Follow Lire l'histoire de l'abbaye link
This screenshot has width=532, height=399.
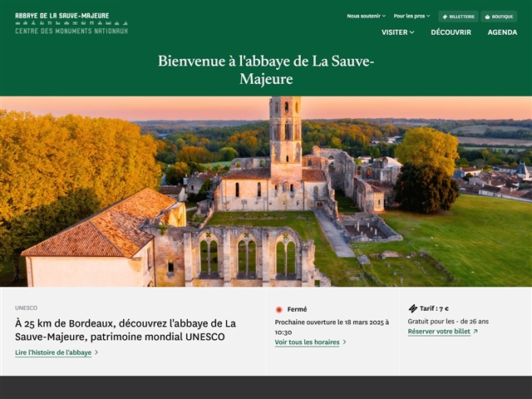coord(53,352)
